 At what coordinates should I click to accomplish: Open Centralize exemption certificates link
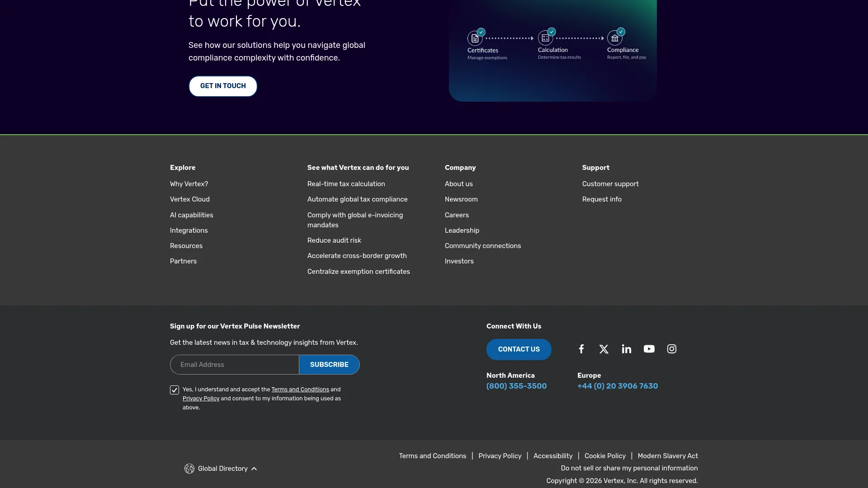point(359,272)
